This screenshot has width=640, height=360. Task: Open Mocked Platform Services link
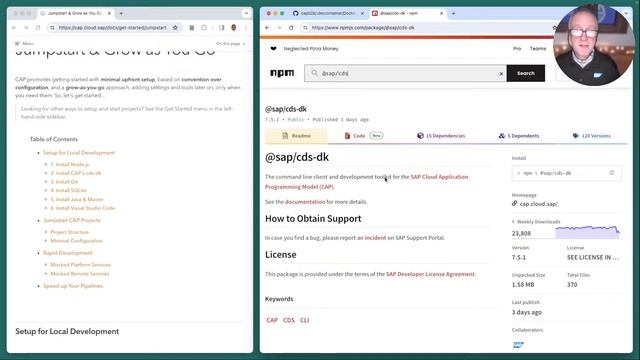[80, 264]
